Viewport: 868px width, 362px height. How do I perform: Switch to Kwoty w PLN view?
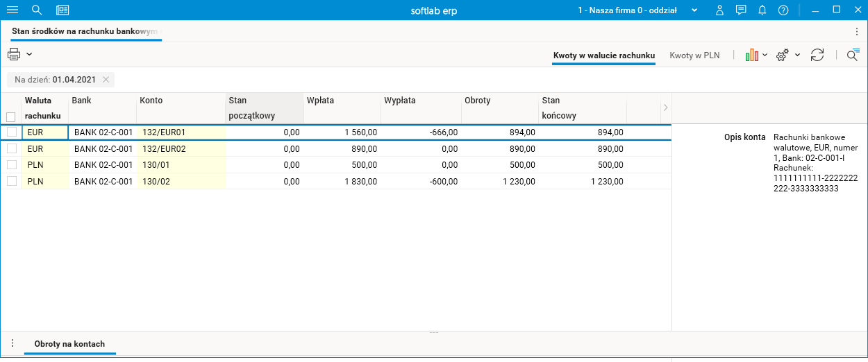click(694, 55)
